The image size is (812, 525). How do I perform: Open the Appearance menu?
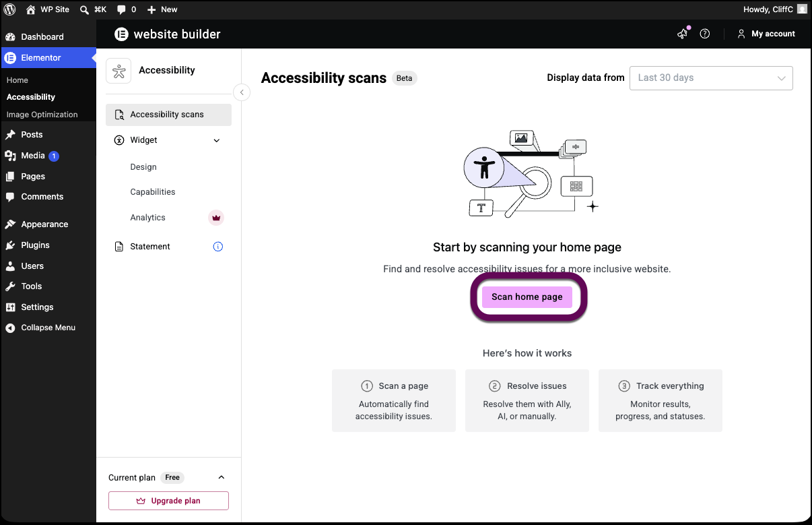tap(48, 224)
